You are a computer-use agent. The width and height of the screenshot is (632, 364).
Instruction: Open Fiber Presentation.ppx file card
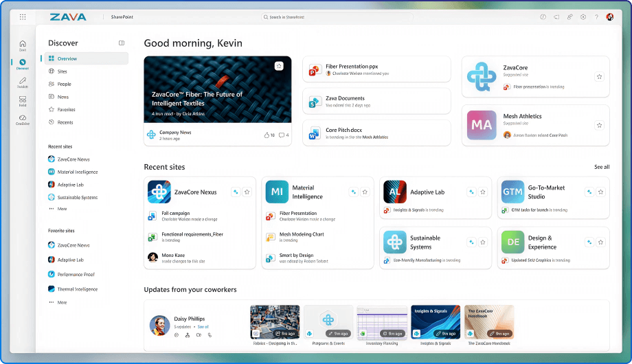pos(376,69)
